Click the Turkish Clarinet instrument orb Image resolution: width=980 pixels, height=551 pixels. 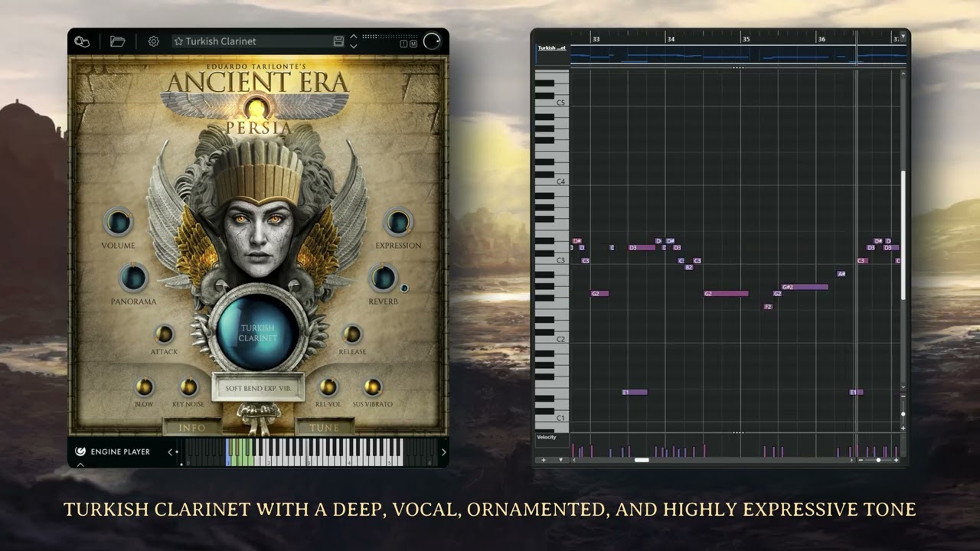(x=258, y=332)
